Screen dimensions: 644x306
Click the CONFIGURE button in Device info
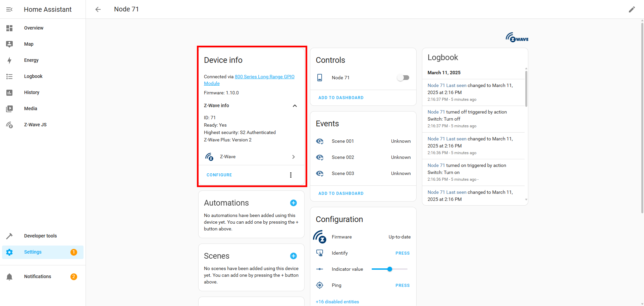point(219,175)
